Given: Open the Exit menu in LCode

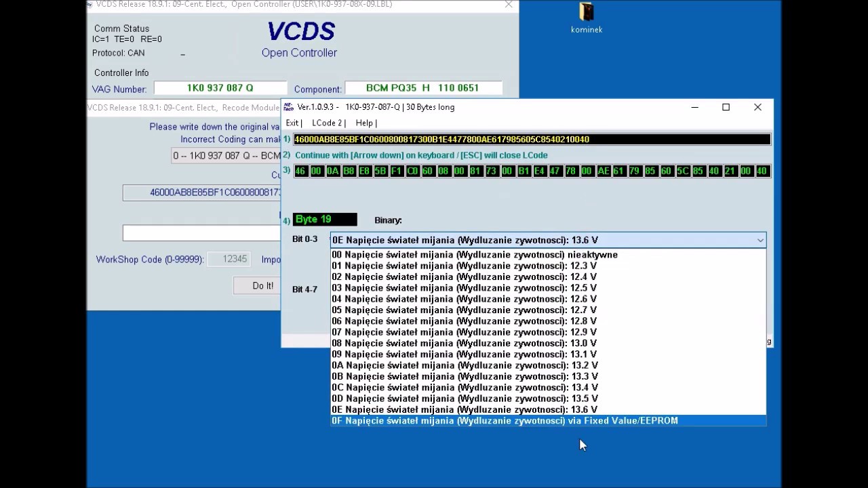Looking at the screenshot, I should [292, 123].
